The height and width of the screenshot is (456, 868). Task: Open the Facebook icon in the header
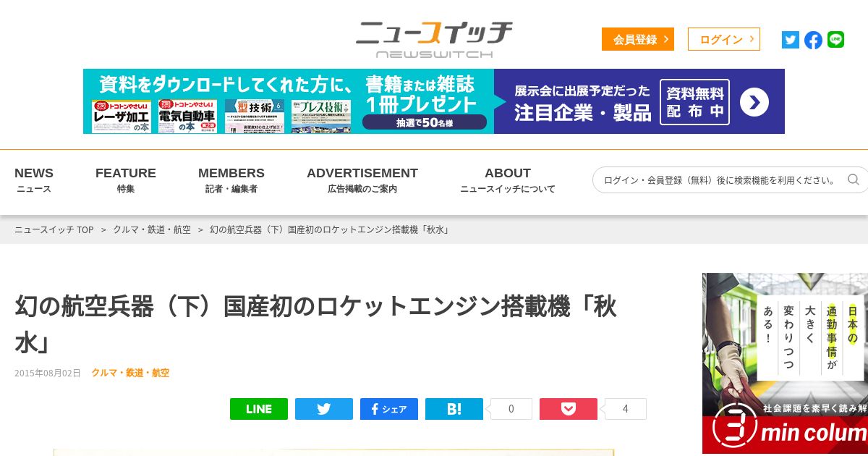coord(813,40)
